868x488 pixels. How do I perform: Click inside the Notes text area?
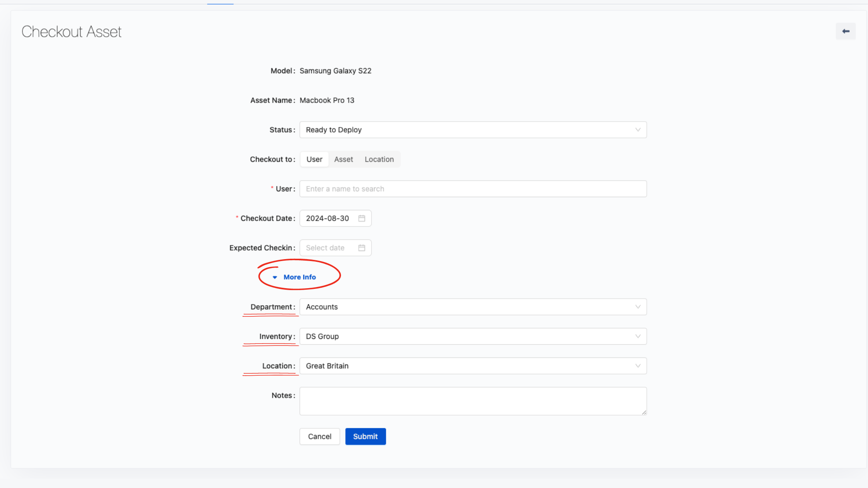pyautogui.click(x=473, y=401)
